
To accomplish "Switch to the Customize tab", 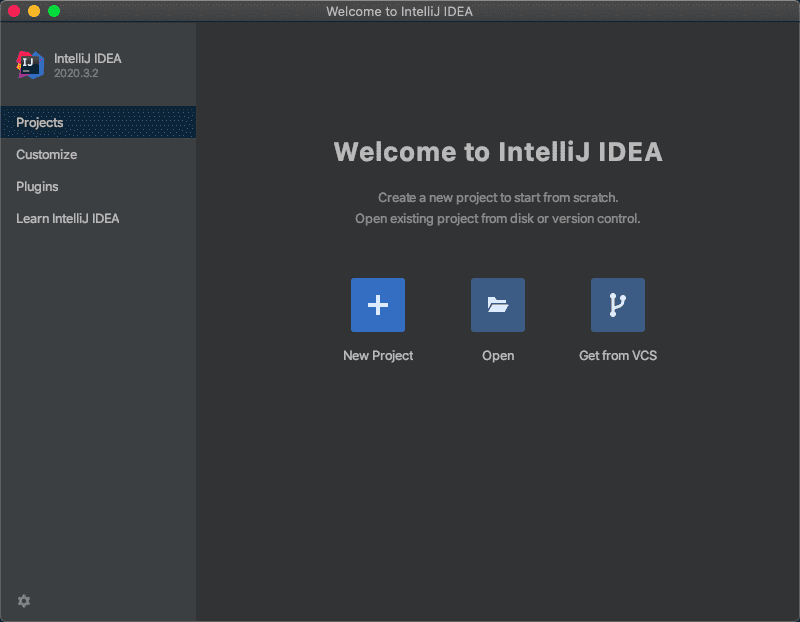I will [x=46, y=155].
